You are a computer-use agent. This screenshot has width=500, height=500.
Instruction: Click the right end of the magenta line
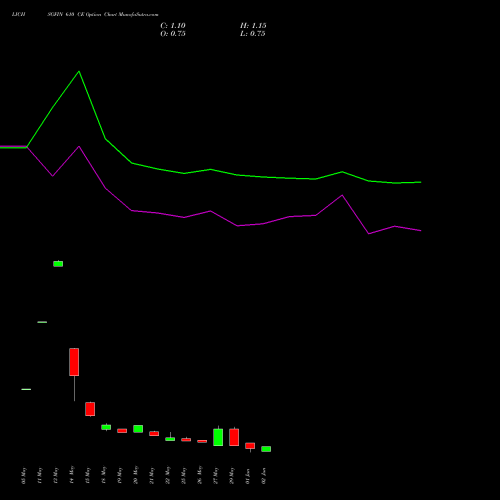click(x=421, y=230)
